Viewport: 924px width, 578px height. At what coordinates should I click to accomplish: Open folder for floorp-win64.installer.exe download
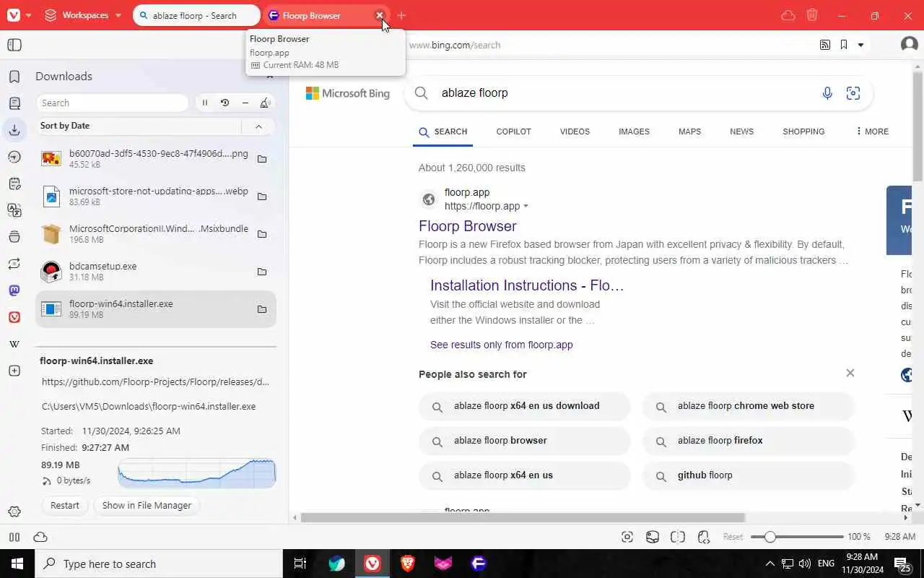262,309
